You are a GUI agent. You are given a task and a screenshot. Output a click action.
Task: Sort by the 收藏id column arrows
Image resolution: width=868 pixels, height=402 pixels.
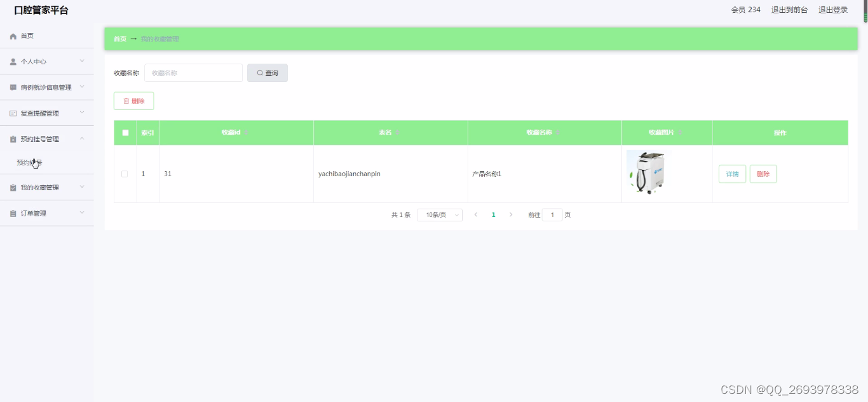point(246,132)
